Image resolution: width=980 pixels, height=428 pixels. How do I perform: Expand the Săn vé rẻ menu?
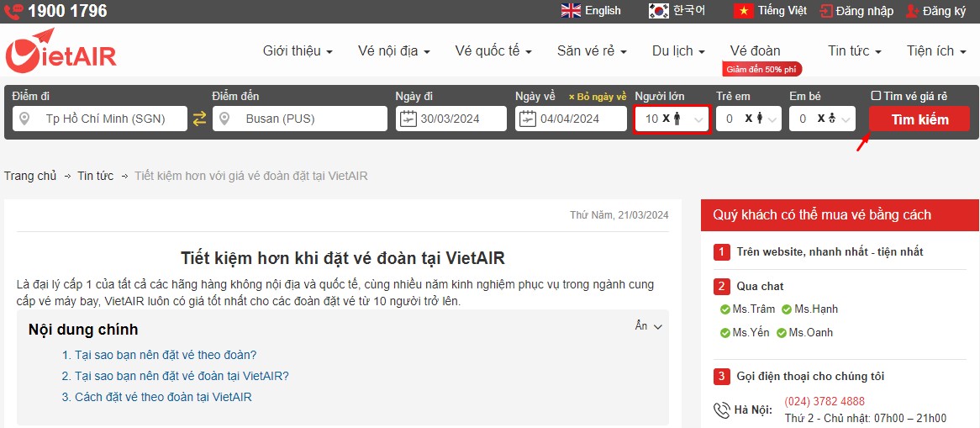tap(592, 51)
